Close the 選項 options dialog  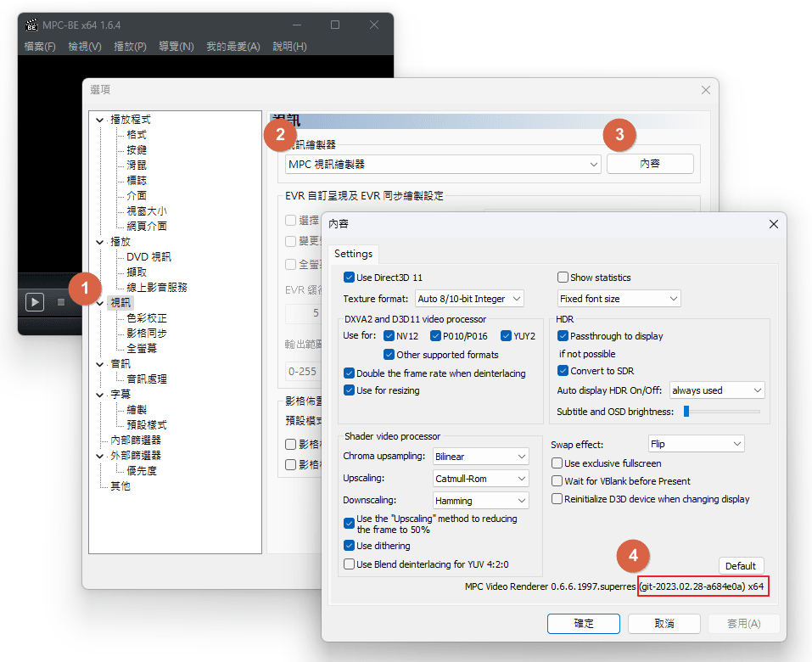pos(705,90)
